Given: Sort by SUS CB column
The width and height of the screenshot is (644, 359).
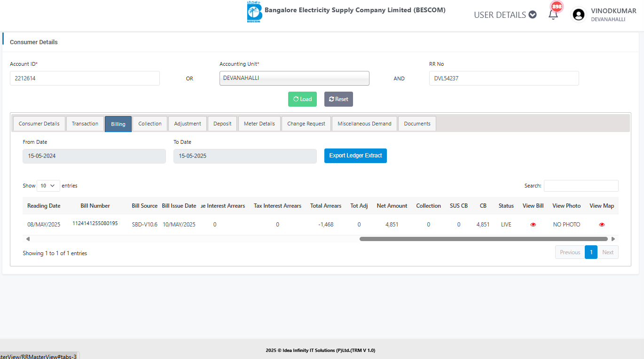Looking at the screenshot, I should point(459,206).
